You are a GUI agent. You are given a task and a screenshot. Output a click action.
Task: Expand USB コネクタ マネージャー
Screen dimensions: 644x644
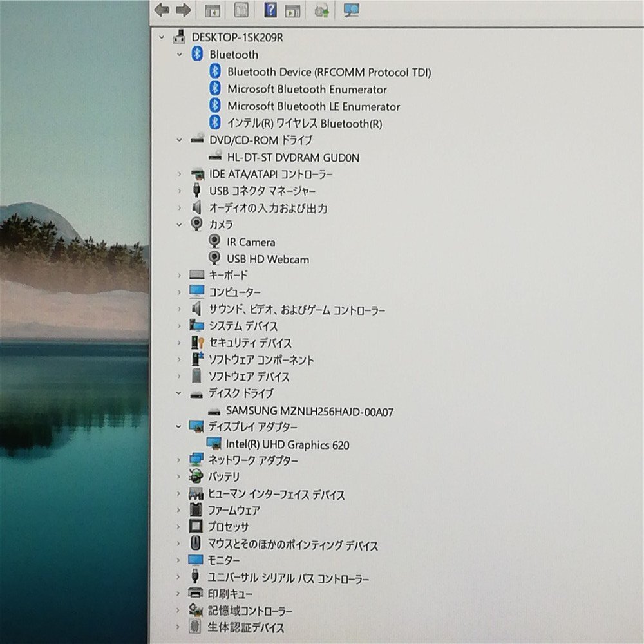(x=180, y=191)
